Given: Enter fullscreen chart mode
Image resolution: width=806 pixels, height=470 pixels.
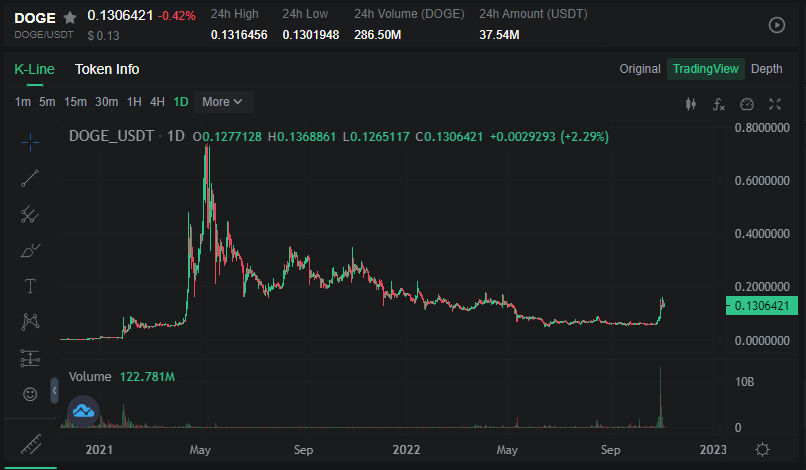Looking at the screenshot, I should 775,104.
